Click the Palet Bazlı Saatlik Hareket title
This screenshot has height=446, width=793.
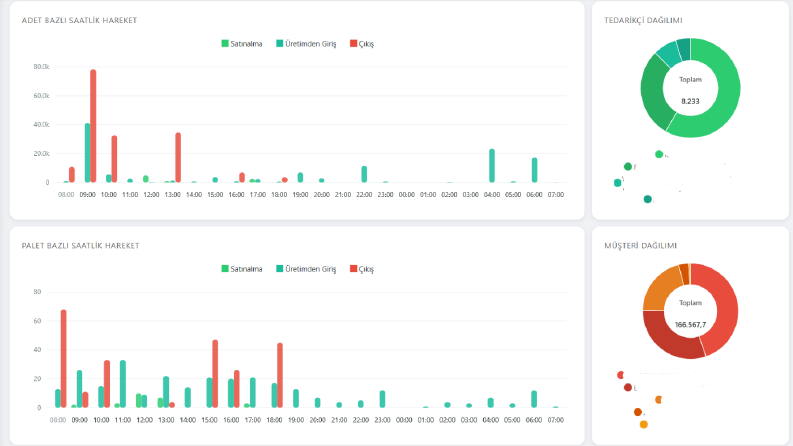80,246
